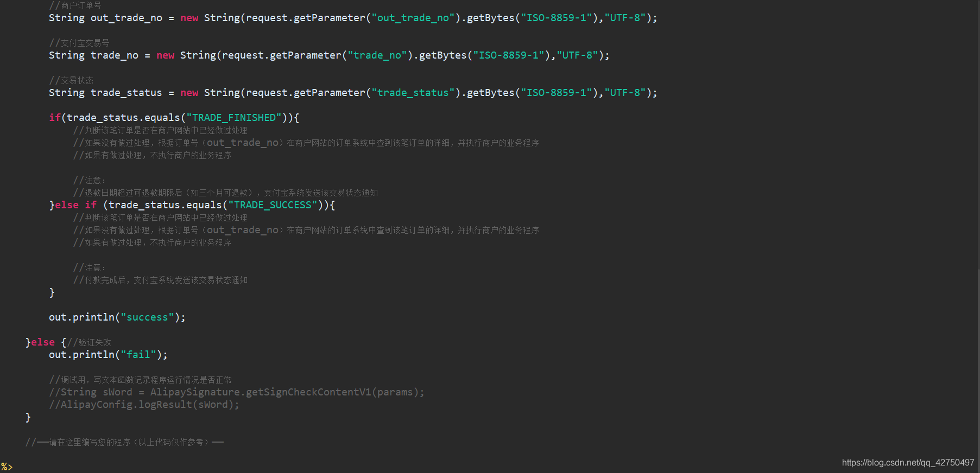Image resolution: width=980 pixels, height=473 pixels.
Task: Click the 'else if' keyword line
Action: [x=192, y=205]
